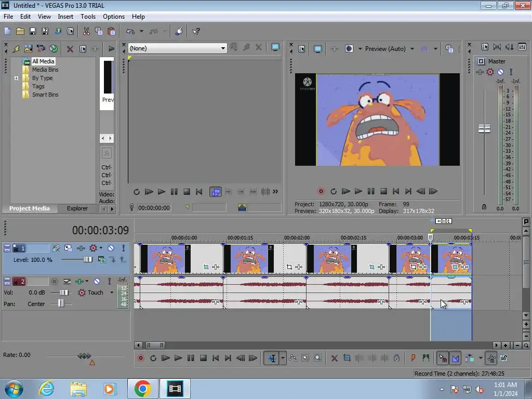
Task: Toggle solo on audio track 2
Action: click(x=109, y=281)
